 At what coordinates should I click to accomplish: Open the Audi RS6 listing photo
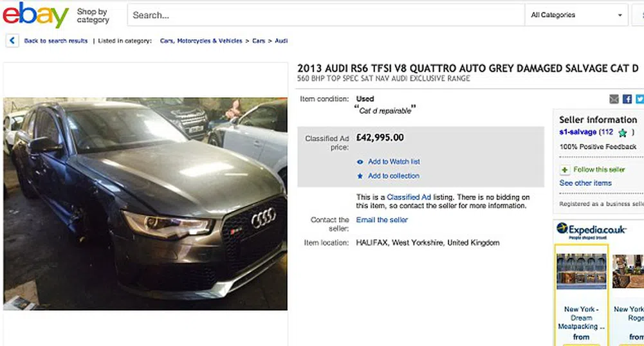pyautogui.click(x=145, y=204)
